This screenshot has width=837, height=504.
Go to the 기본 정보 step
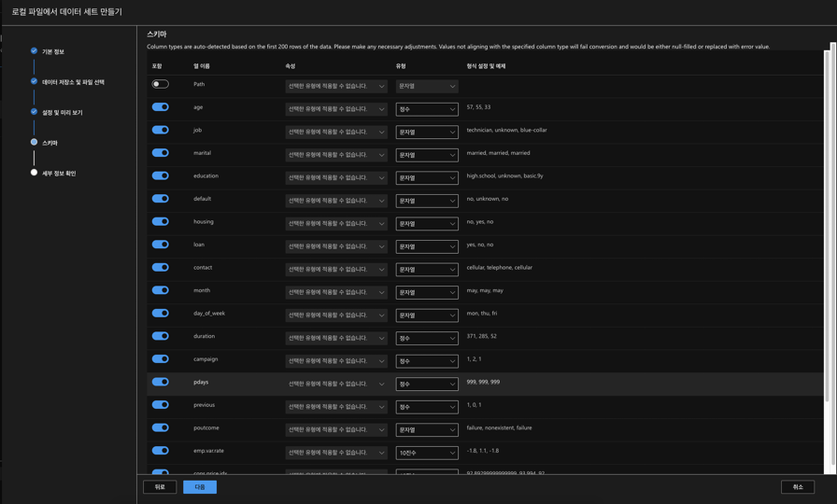pyautogui.click(x=53, y=51)
